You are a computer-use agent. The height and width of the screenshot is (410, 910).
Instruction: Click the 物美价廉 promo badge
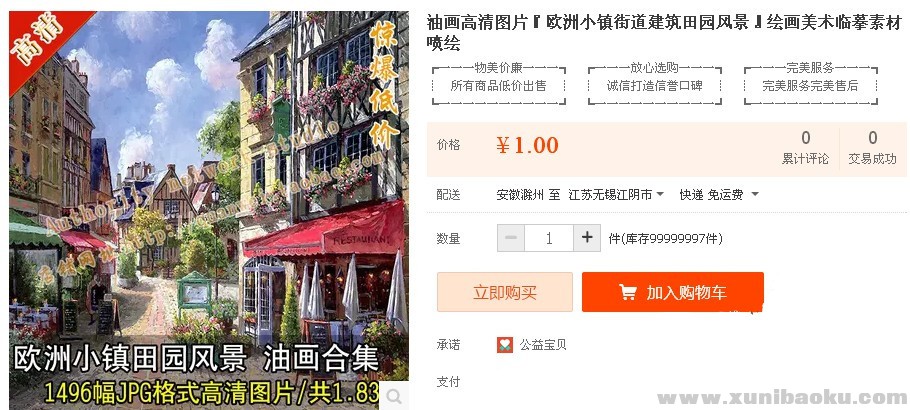(x=499, y=85)
